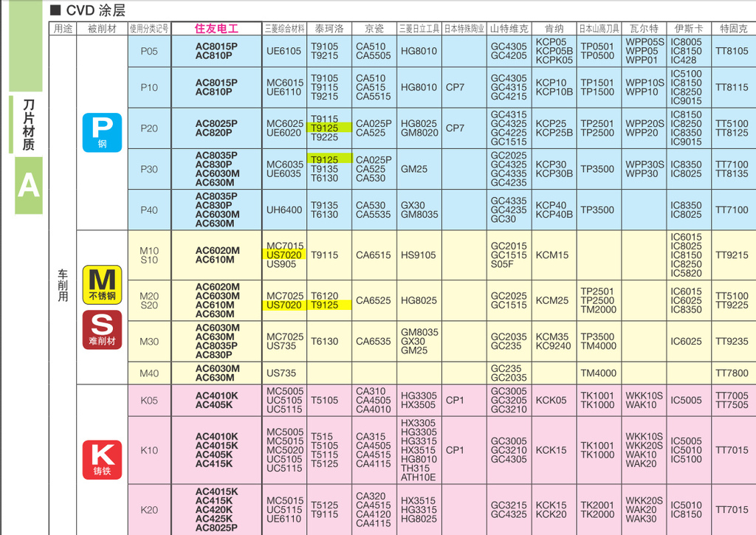The height and width of the screenshot is (535, 756).
Task: Click TT9235 in the M30 row
Action: (732, 341)
